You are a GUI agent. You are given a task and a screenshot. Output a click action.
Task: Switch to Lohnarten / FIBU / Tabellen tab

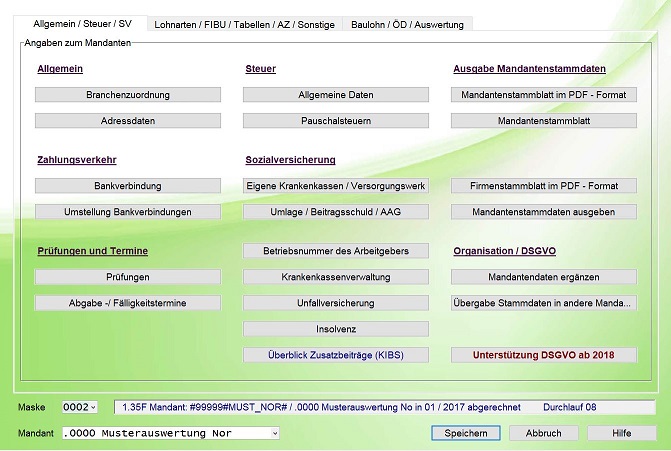coord(244,25)
